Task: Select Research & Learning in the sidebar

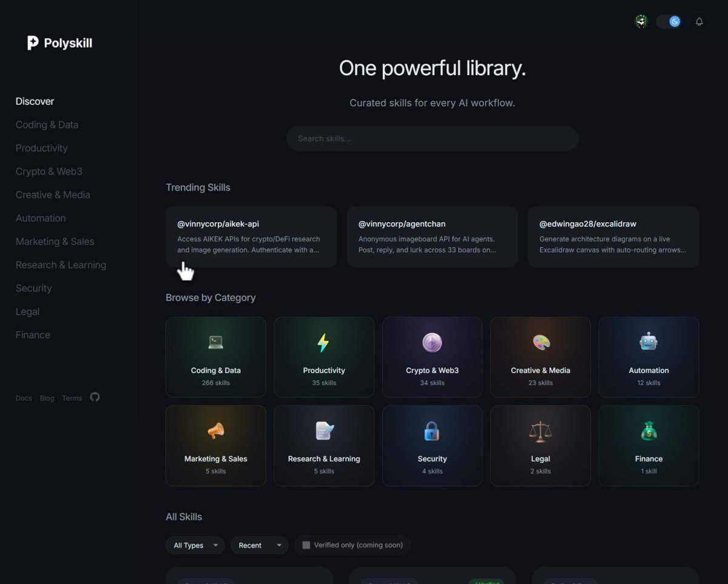Action: (x=61, y=265)
